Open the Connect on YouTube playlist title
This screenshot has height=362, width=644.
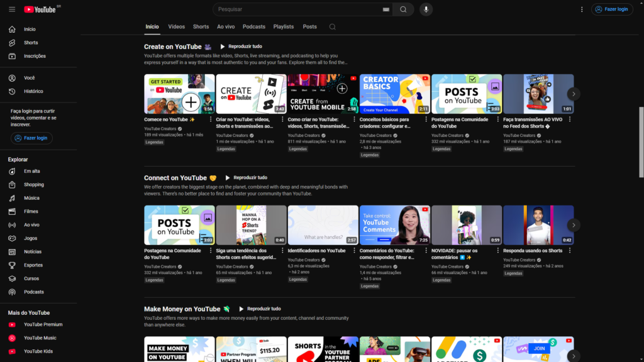click(175, 178)
